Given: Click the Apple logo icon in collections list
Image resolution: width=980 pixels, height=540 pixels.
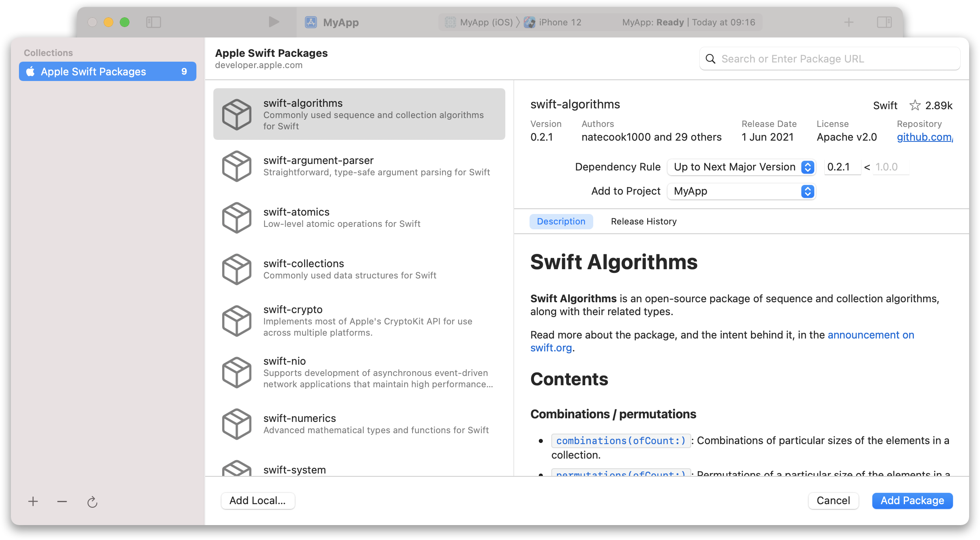Looking at the screenshot, I should 30,71.
